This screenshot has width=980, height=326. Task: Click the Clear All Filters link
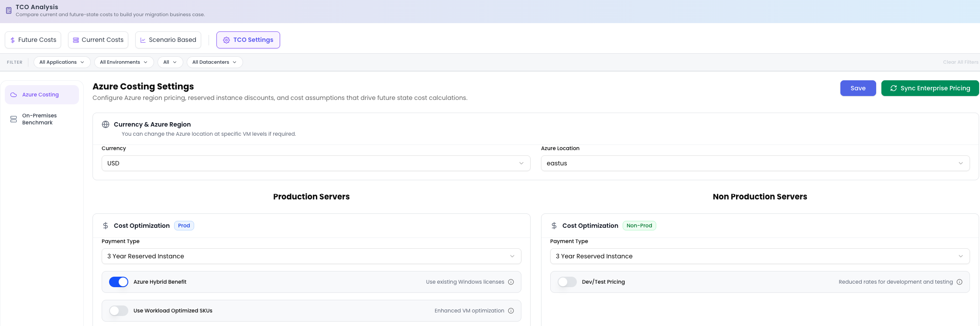[x=961, y=62]
